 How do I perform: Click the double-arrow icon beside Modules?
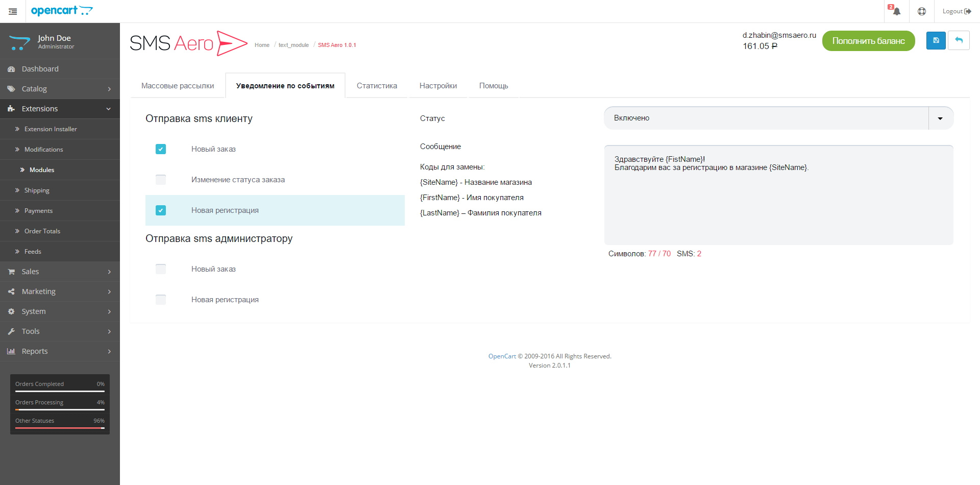click(x=22, y=170)
